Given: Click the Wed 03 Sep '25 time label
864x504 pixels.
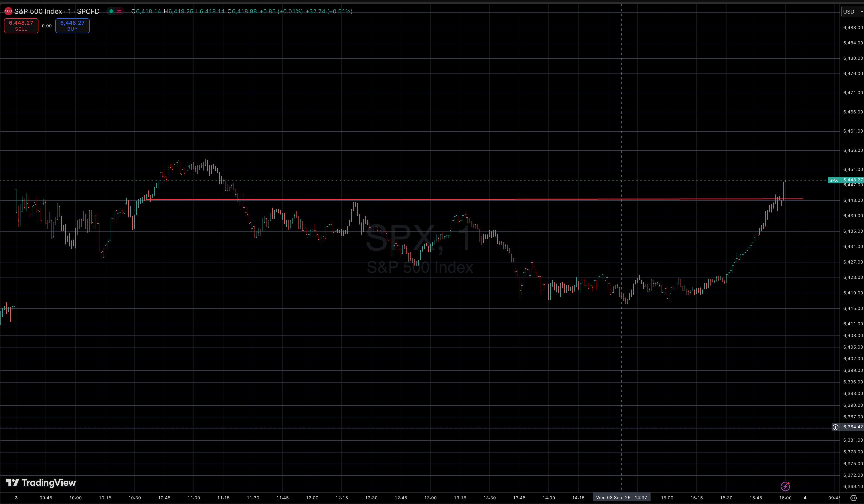Looking at the screenshot, I should 621,498.
